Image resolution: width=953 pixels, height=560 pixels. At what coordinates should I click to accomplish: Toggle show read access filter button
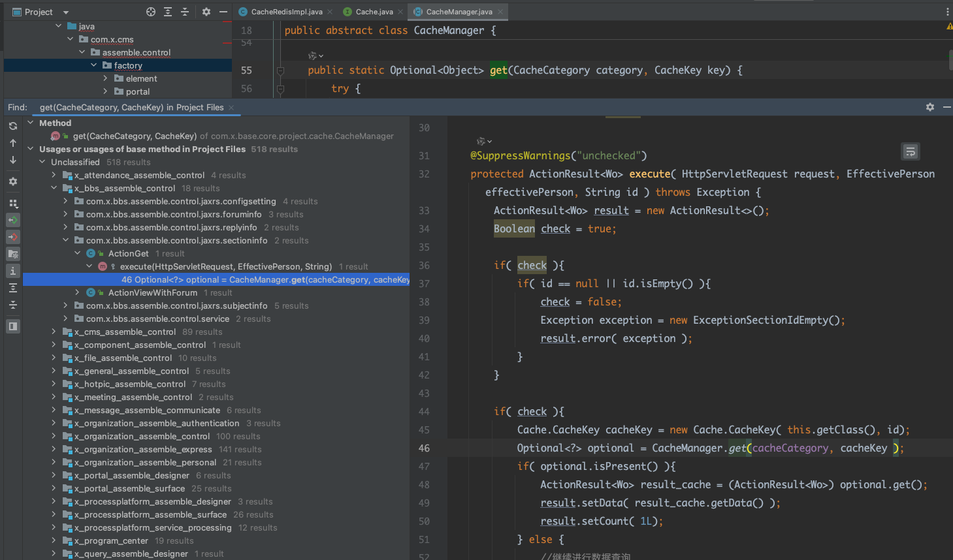pos(13,220)
